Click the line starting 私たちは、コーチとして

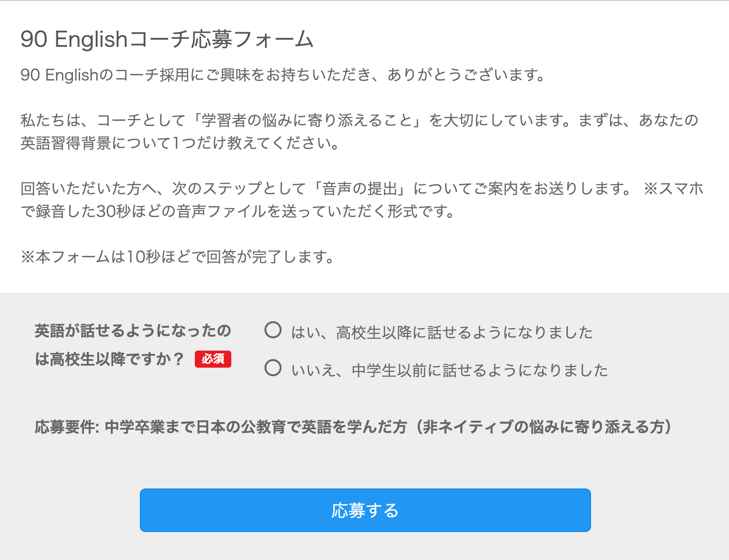point(359,120)
